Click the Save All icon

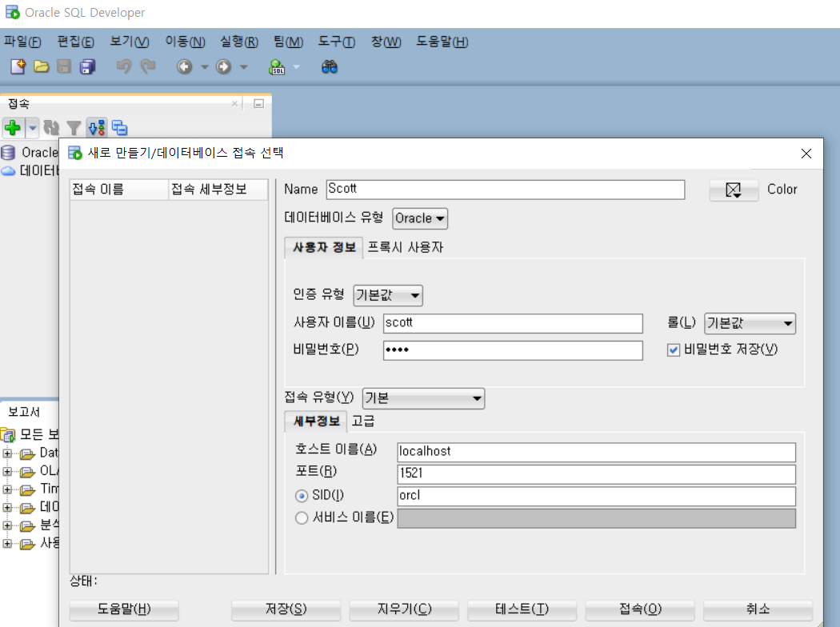(86, 67)
